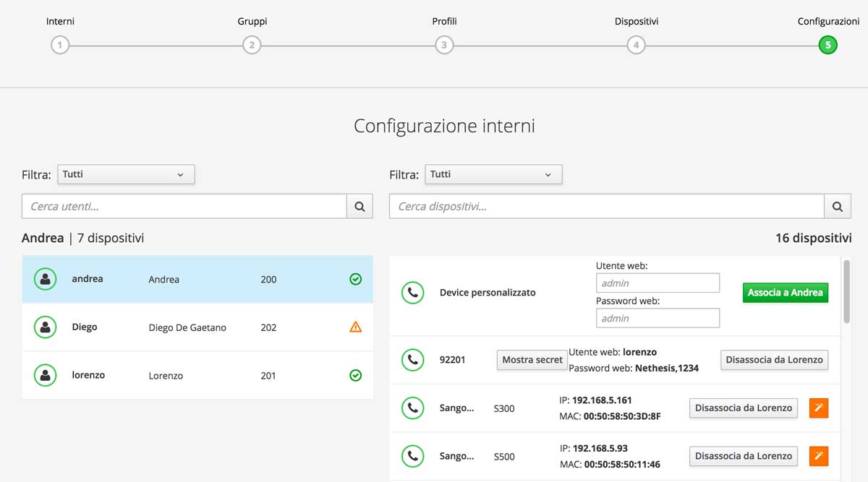Viewport: 868px width, 482px height.
Task: Click Disassocia da Lorenzo for device 92201
Action: coord(774,360)
